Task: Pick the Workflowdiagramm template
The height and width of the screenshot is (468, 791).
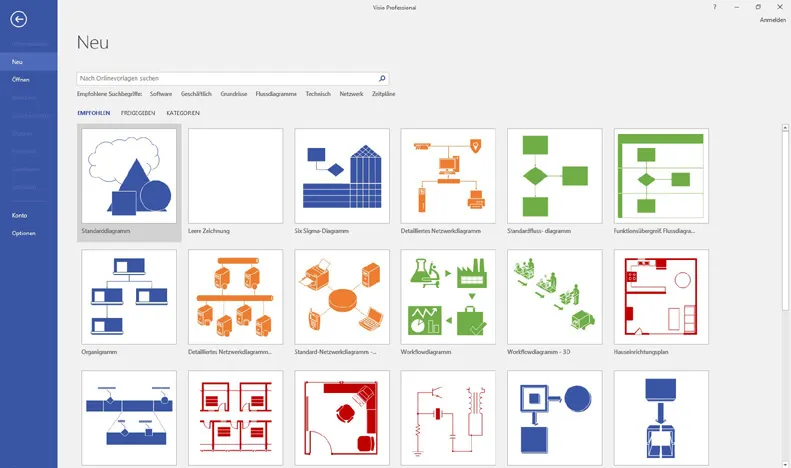Action: tap(448, 296)
